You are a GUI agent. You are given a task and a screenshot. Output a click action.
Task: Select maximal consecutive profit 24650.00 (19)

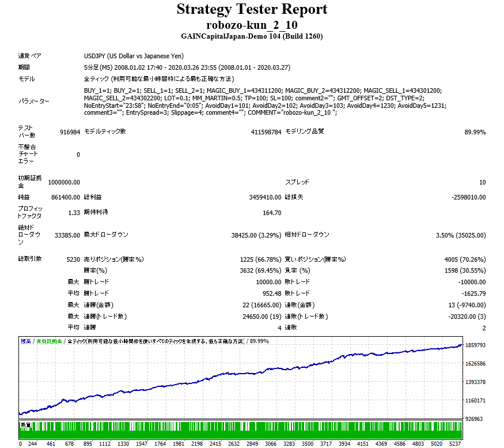(x=262, y=317)
